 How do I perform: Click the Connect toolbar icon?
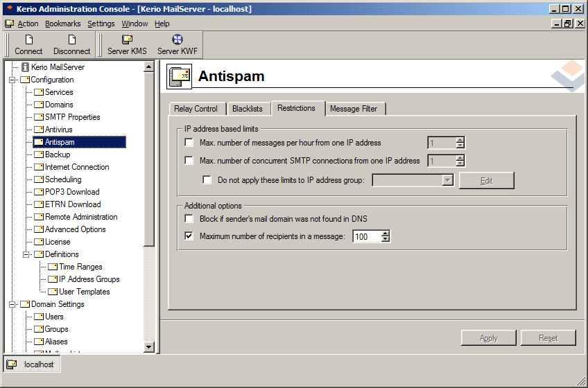click(29, 39)
